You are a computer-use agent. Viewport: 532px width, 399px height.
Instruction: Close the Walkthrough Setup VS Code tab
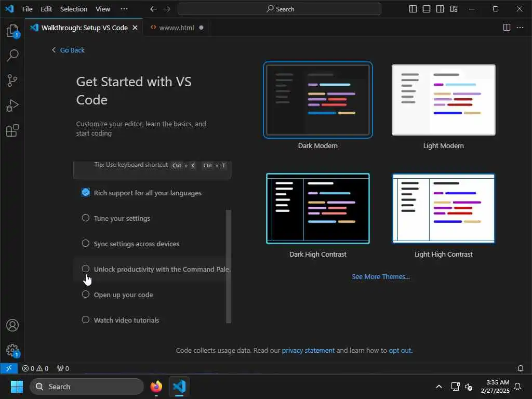point(135,28)
